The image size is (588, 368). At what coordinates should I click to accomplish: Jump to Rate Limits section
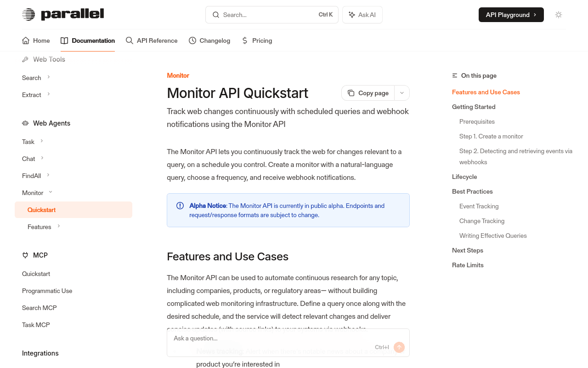[x=468, y=265]
